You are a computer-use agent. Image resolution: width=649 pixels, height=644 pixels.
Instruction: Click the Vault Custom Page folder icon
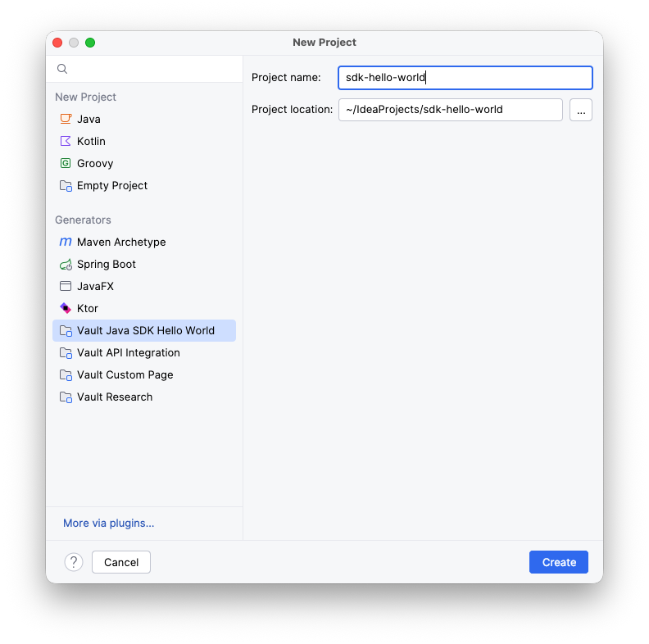click(x=66, y=374)
